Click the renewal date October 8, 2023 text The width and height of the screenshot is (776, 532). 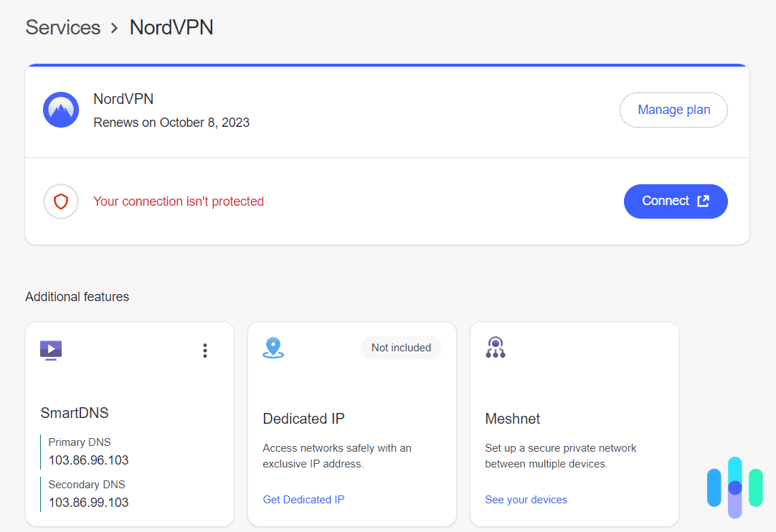coord(171,123)
